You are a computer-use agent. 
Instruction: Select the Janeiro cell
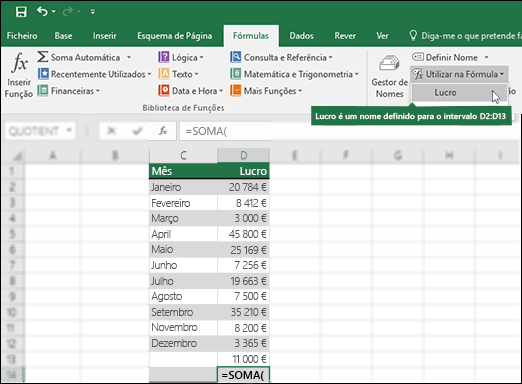point(183,187)
